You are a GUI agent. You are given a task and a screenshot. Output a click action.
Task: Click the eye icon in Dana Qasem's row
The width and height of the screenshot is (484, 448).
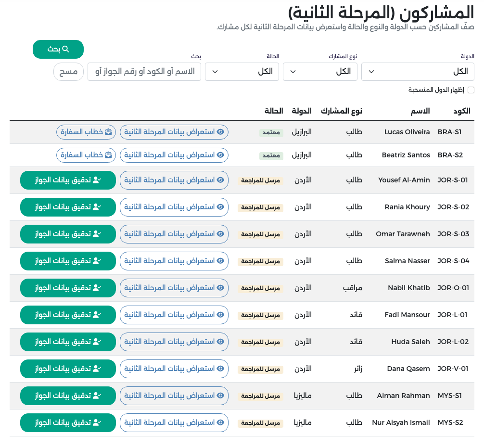coord(220,369)
